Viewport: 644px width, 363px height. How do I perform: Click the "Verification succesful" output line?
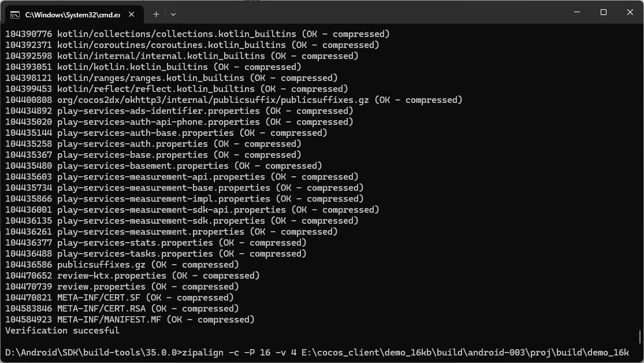(62, 331)
